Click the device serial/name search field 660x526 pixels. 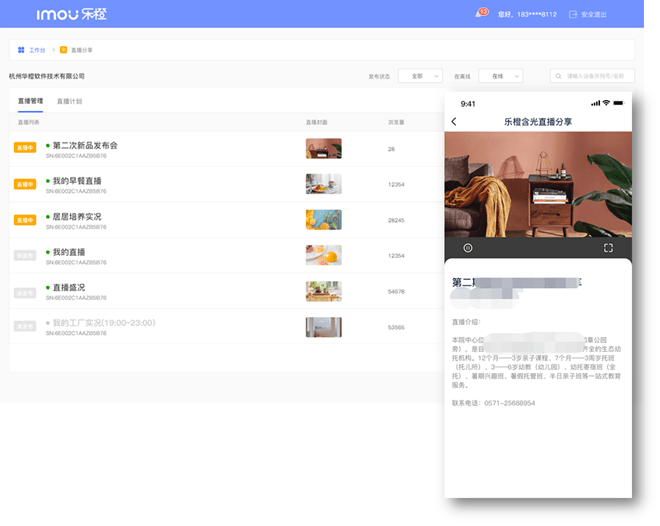point(592,76)
